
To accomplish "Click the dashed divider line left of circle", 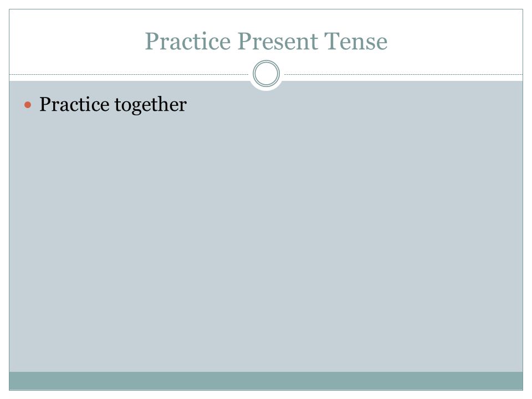I will pyautogui.click(x=129, y=74).
